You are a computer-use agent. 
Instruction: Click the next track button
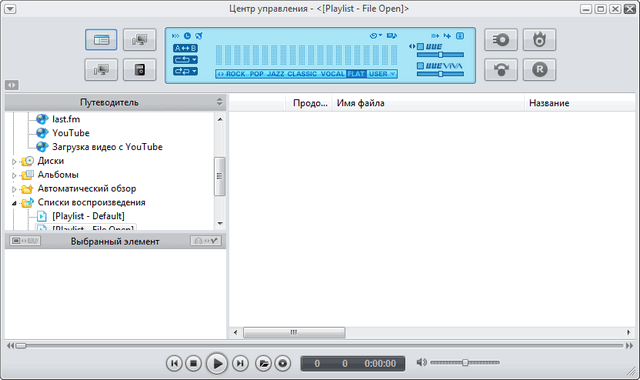tap(240, 363)
